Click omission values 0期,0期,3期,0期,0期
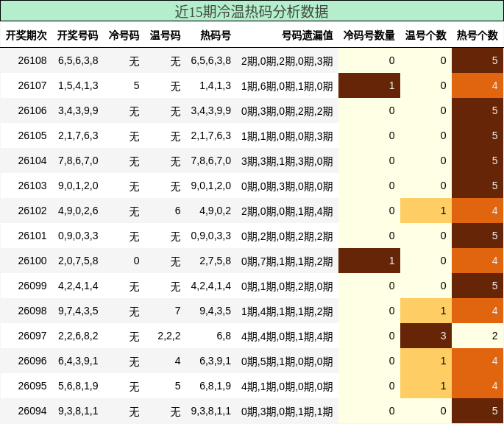The image size is (504, 424). [287, 186]
